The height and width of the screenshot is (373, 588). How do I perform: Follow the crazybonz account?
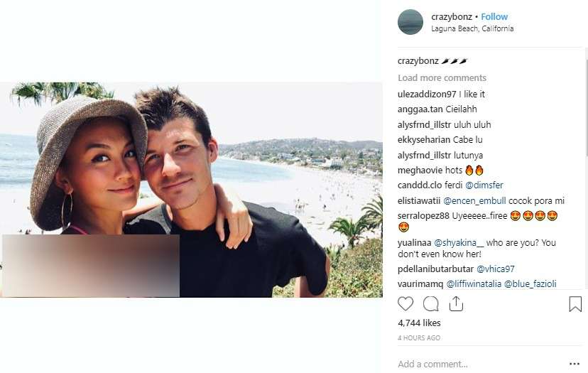(494, 17)
